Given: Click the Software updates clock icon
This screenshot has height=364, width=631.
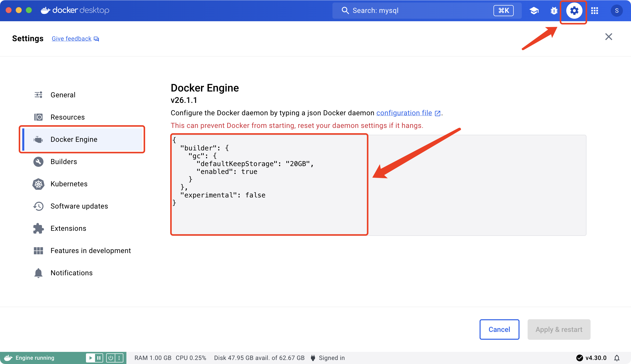Looking at the screenshot, I should click(x=38, y=206).
